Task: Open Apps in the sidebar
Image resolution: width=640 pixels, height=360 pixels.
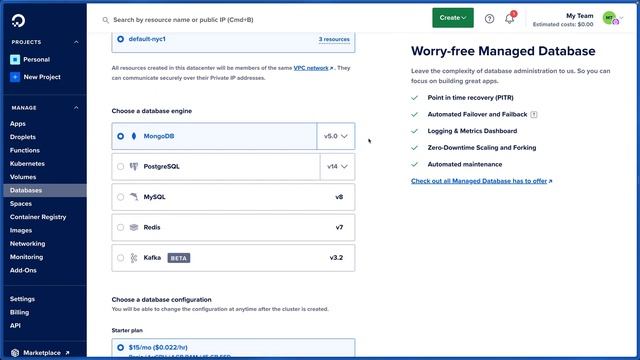Action: coord(18,124)
